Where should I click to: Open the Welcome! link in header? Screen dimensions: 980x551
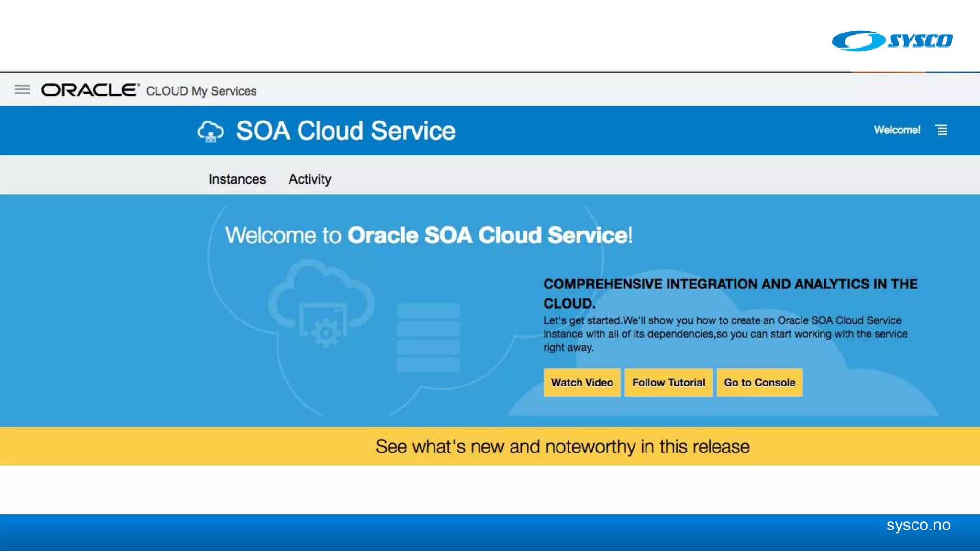[x=897, y=130]
